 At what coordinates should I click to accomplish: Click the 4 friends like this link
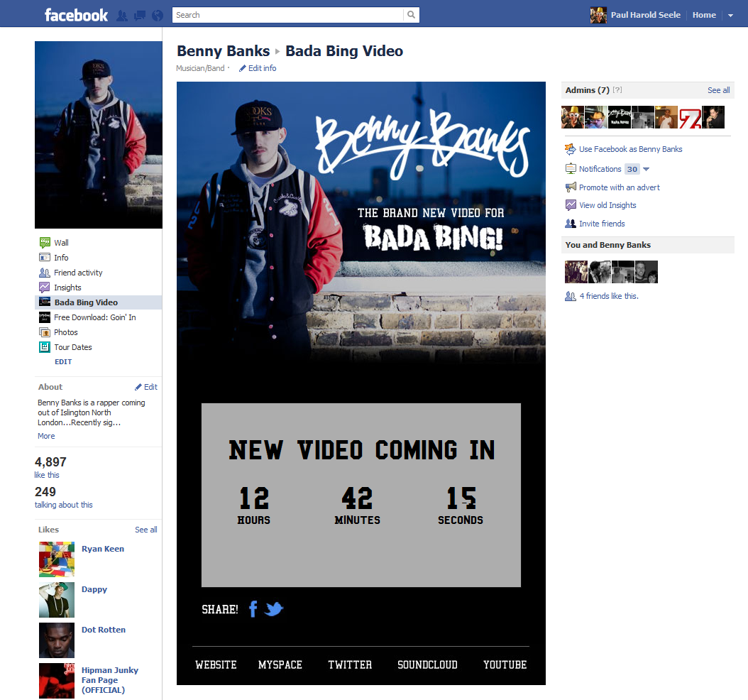tap(609, 296)
